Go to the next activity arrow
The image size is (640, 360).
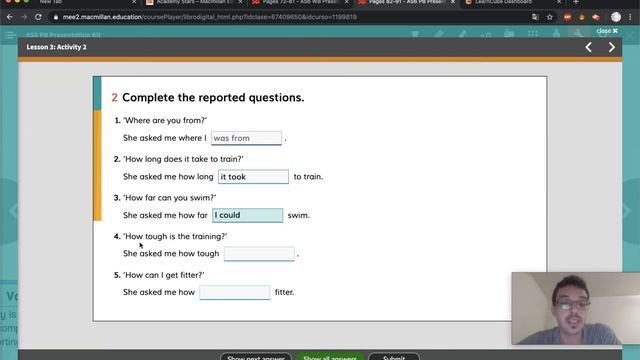coord(611,47)
